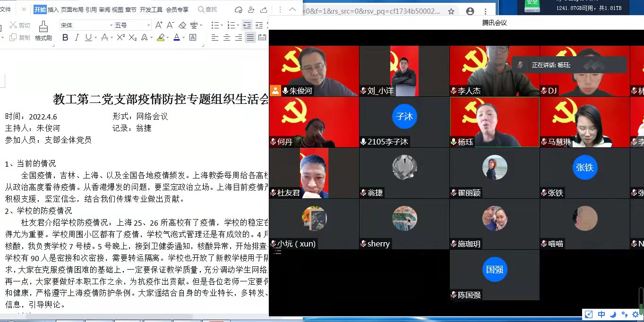Open the 页面布局 ribbon tab
Image resolution: width=644 pixels, height=322 pixels.
72,9
